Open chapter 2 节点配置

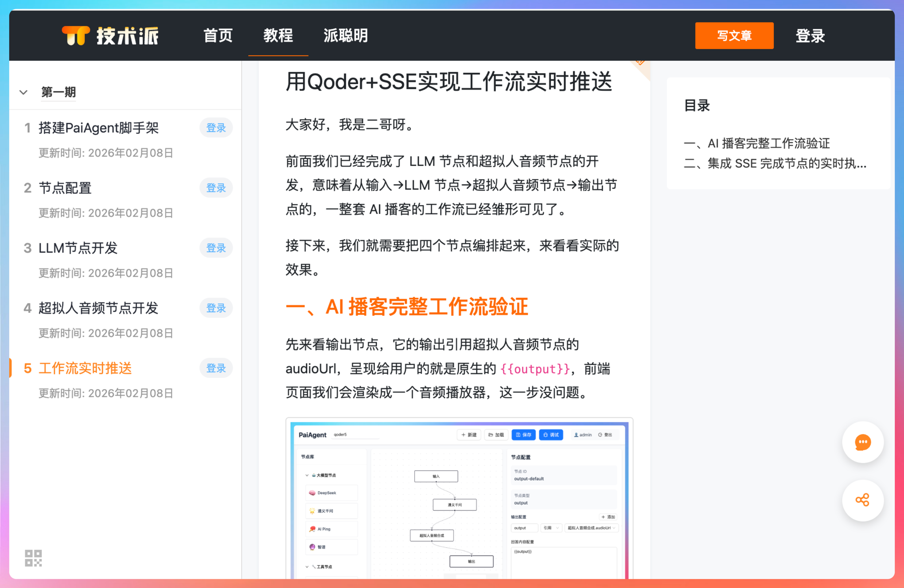click(65, 188)
